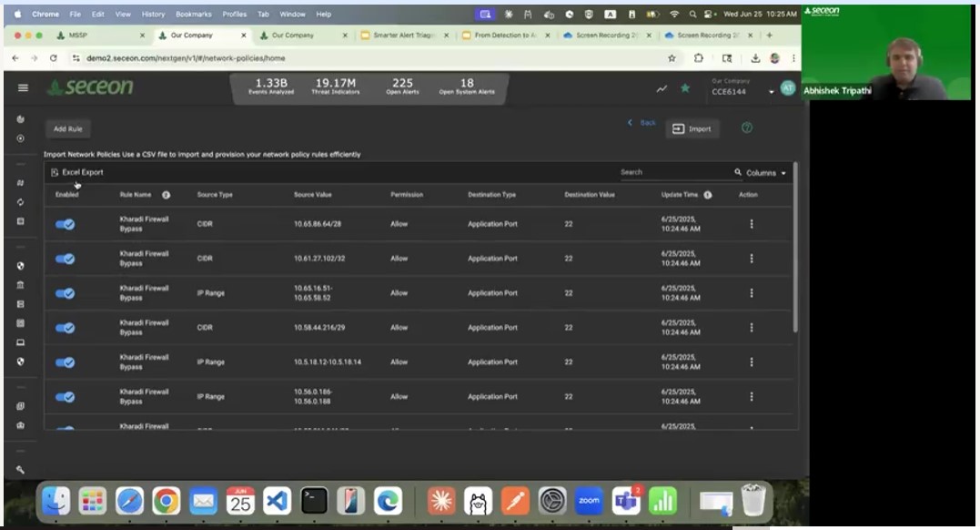The image size is (980, 530).
Task: Sort by Destination Type column header
Action: [x=492, y=195]
